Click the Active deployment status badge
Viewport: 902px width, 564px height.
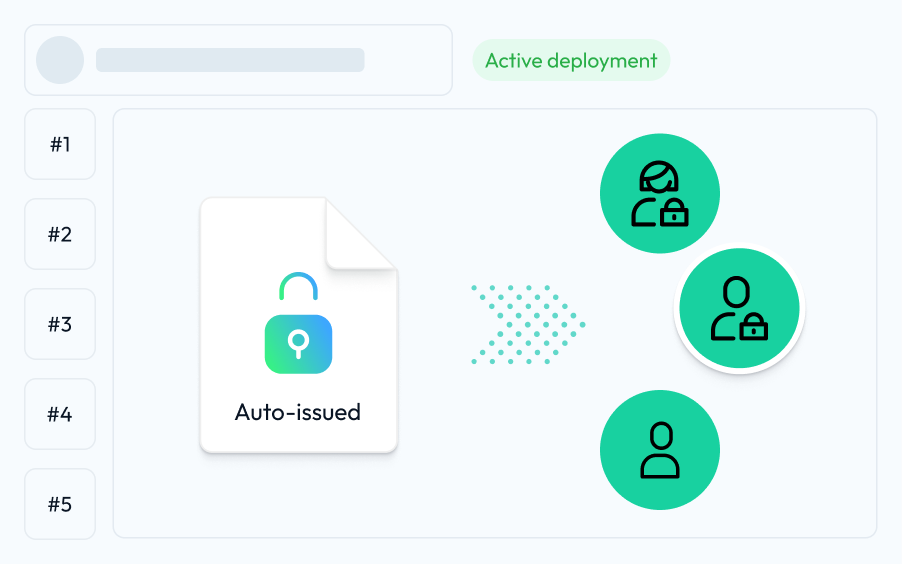click(x=571, y=61)
